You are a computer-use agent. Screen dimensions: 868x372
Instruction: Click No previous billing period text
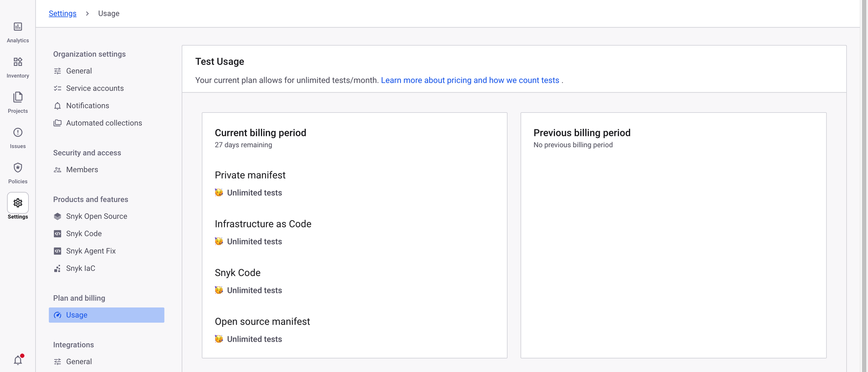tap(573, 145)
